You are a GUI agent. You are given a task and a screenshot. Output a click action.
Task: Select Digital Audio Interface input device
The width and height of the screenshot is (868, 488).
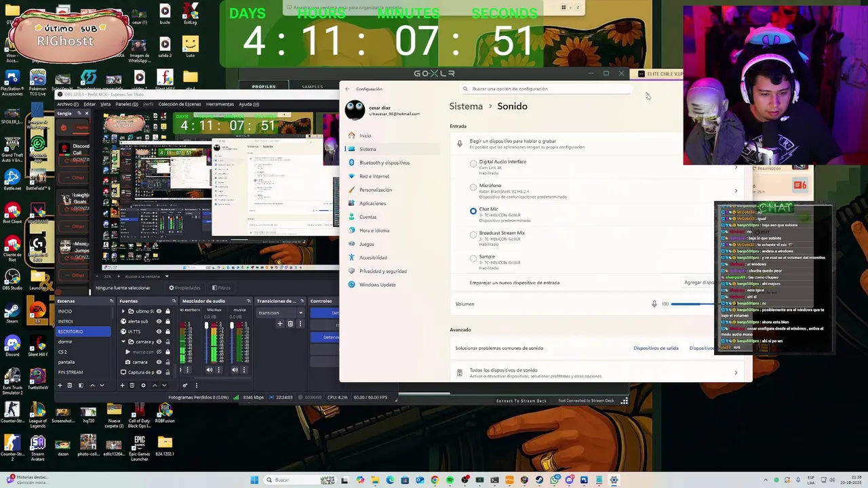point(473,163)
